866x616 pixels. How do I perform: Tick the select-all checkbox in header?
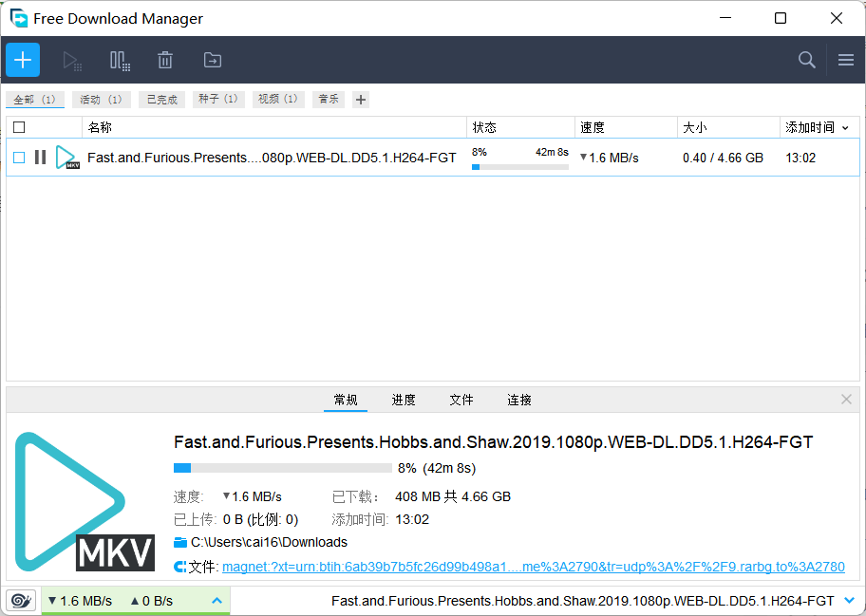tap(19, 127)
